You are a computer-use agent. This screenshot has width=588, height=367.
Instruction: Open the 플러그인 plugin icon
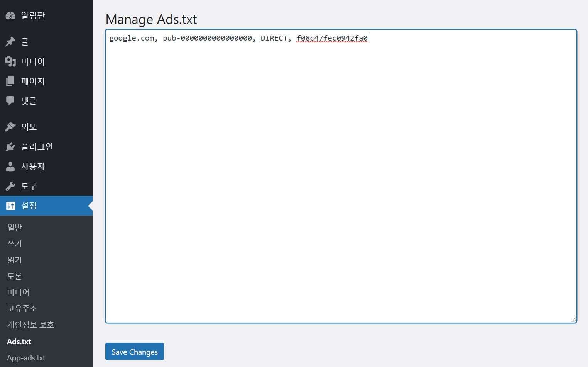click(x=10, y=146)
